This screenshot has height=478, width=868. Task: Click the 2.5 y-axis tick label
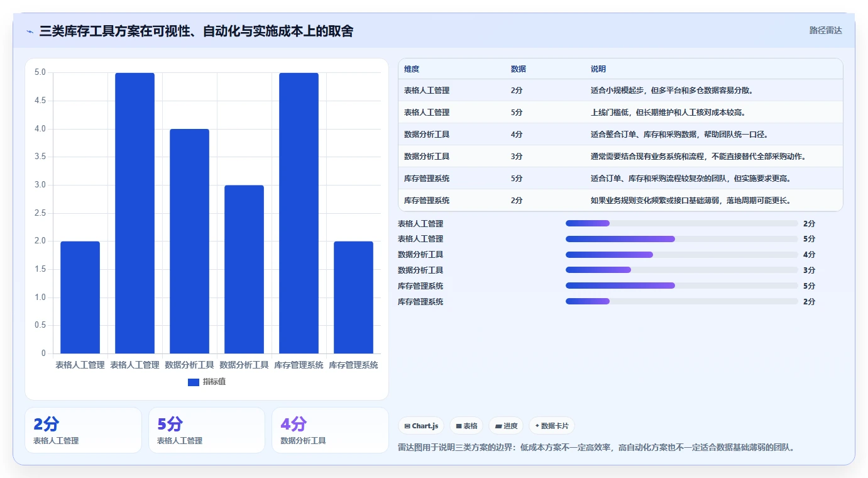[x=40, y=213]
